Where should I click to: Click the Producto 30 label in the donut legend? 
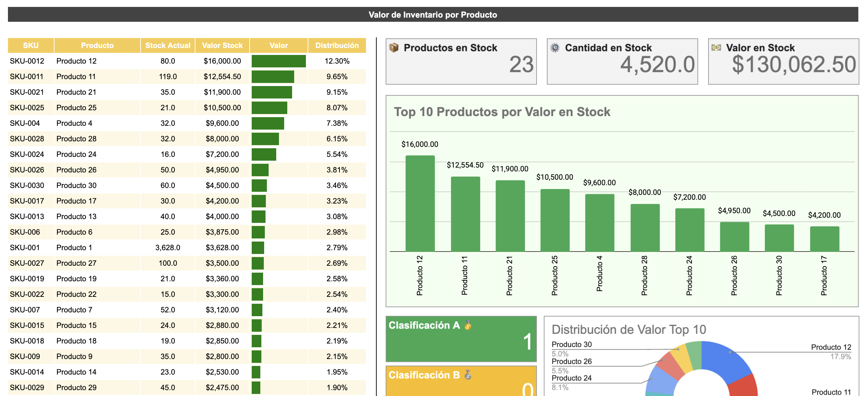click(571, 344)
